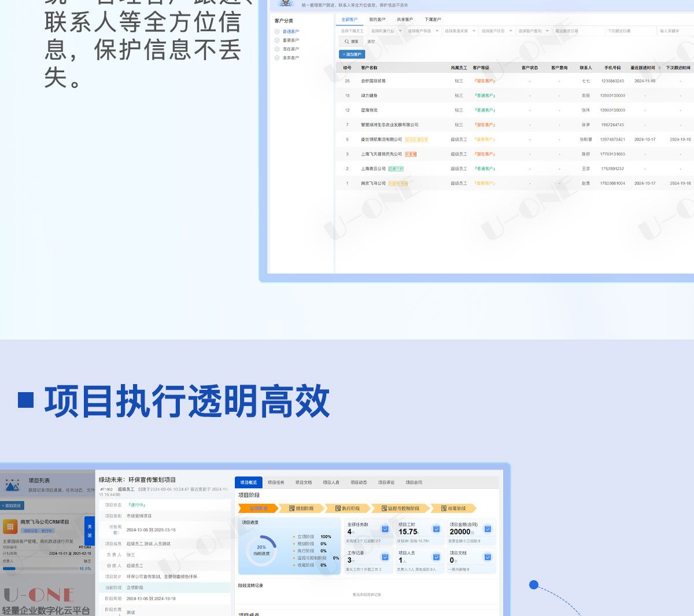Click the 工作记录 card icon

pyautogui.click(x=385, y=557)
